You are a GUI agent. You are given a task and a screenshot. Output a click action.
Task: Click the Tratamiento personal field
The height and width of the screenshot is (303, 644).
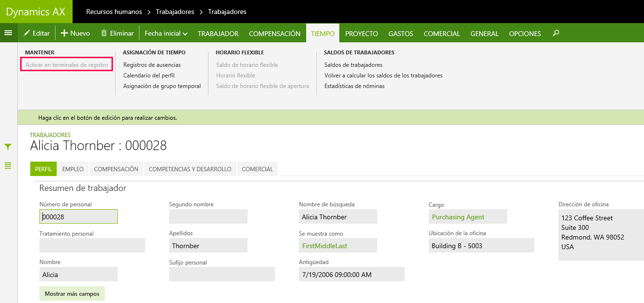pos(92,245)
